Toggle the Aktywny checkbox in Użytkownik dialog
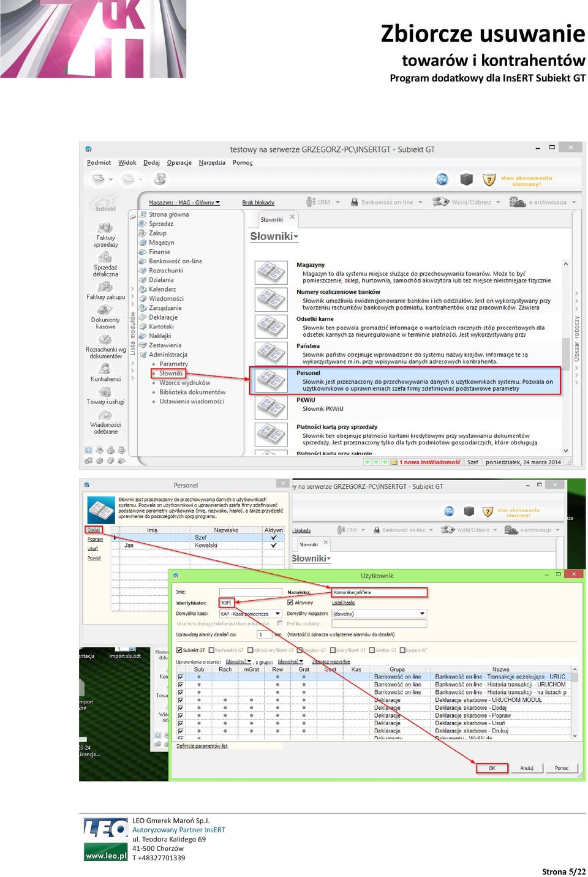 click(290, 603)
